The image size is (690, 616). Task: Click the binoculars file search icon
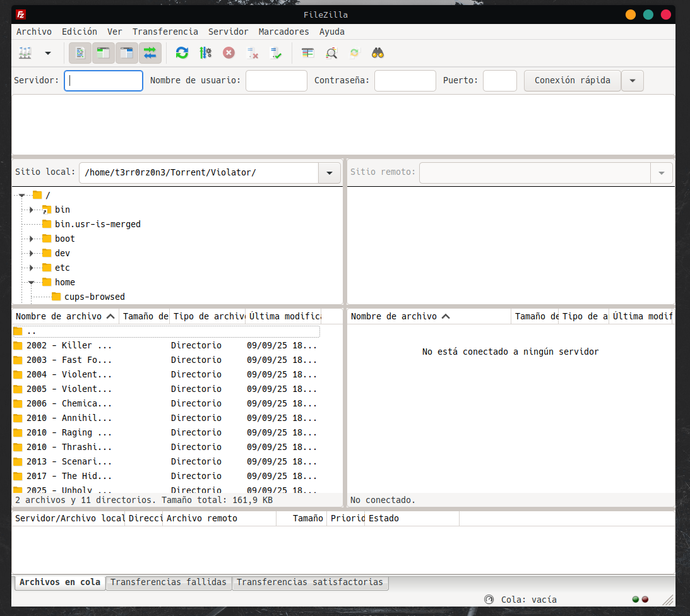click(378, 54)
